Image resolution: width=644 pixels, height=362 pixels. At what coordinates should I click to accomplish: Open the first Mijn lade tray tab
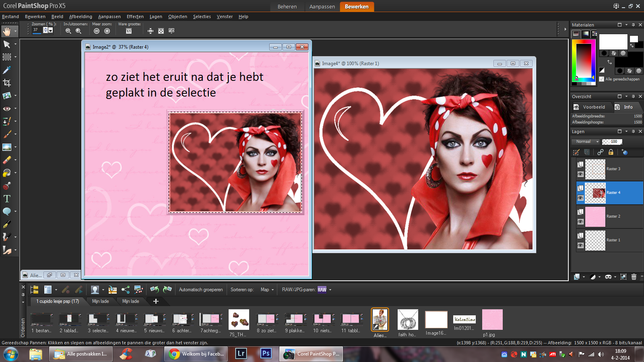[100, 301]
